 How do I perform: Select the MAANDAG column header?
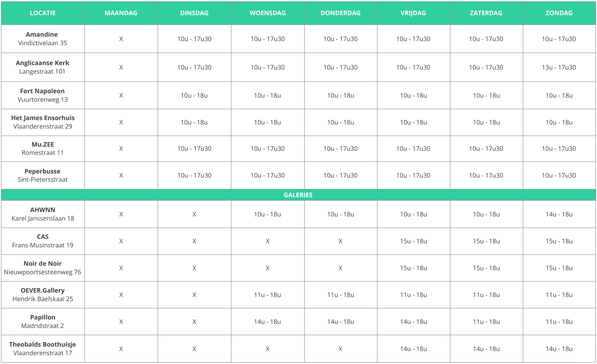[x=121, y=13]
